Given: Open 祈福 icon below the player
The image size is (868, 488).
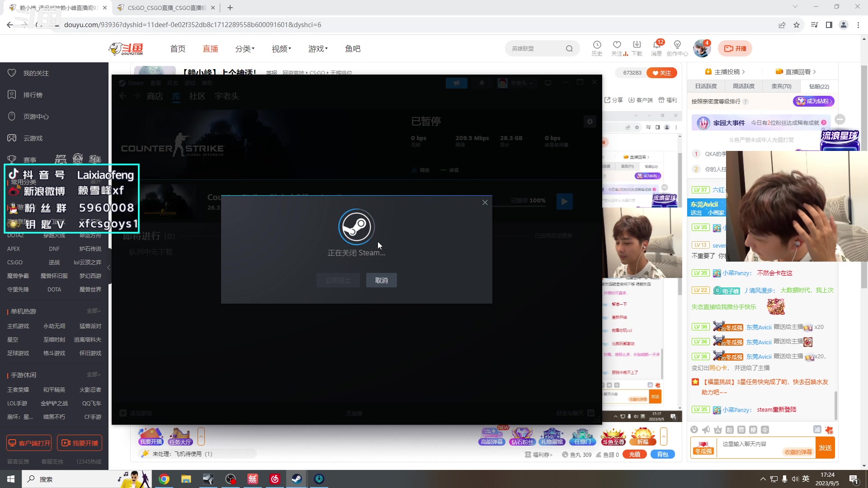Looking at the screenshot, I should tap(643, 436).
